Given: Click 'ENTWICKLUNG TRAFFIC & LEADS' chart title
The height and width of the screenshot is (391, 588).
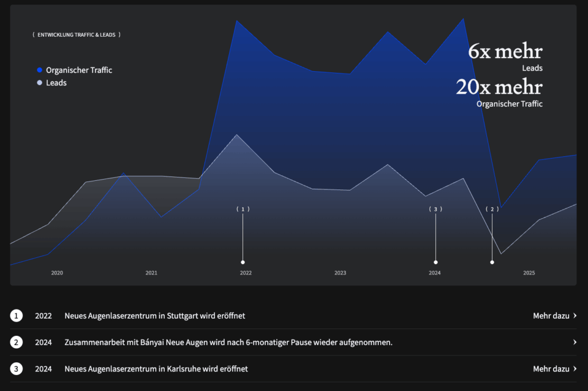Looking at the screenshot, I should point(76,34).
